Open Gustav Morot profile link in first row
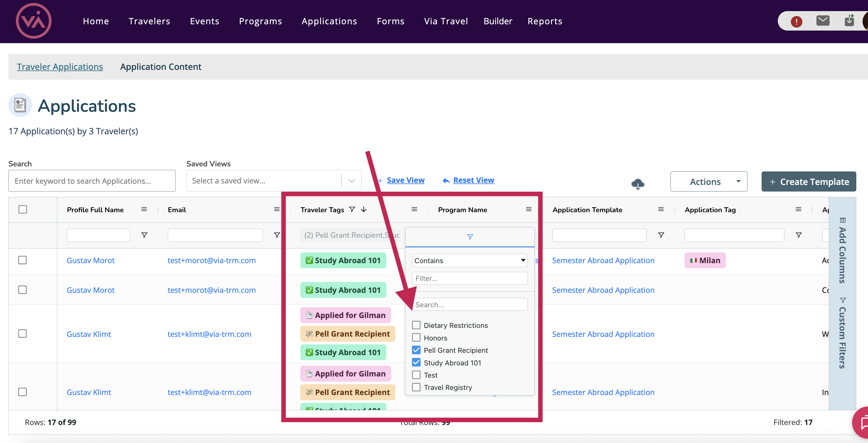This screenshot has width=868, height=443. click(x=91, y=260)
